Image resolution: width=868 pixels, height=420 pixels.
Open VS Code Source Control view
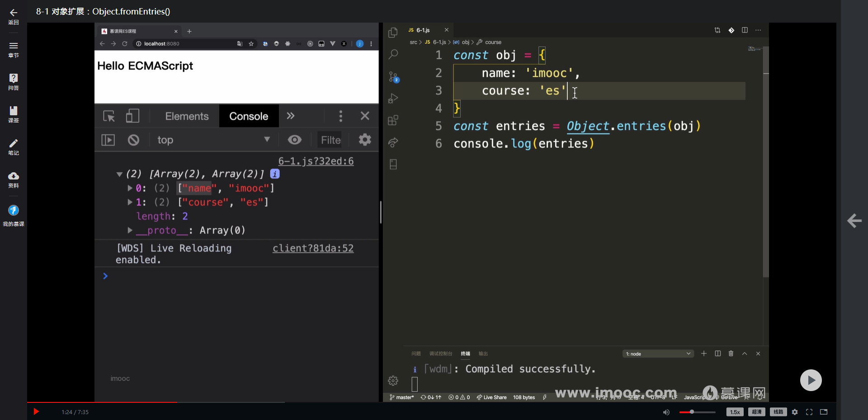(393, 77)
